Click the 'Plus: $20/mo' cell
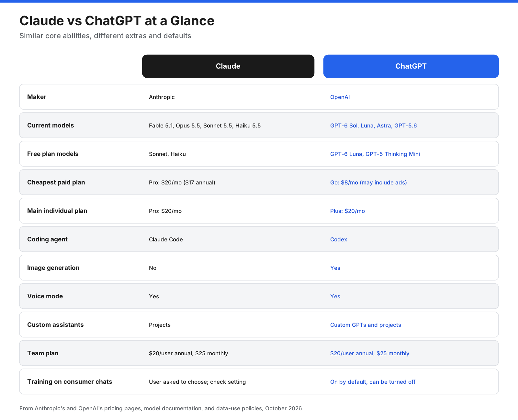Viewport: 518px width, 420px height. 347,211
